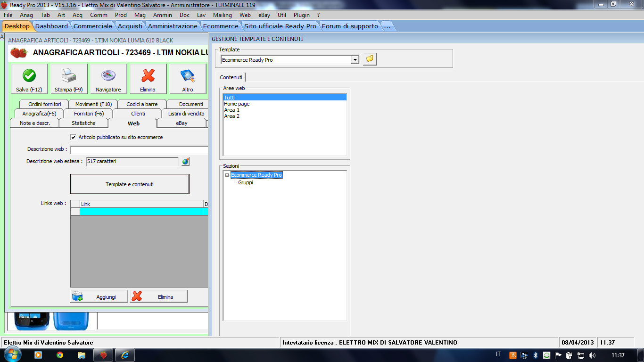Select 'Tutti' in the Aree web list
The height and width of the screenshot is (362, 644).
[x=285, y=98]
